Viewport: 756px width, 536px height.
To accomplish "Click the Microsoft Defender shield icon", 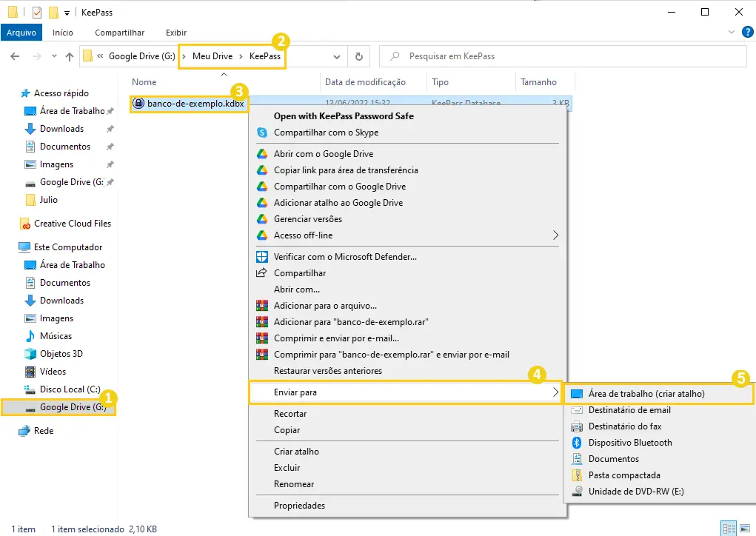I will [262, 256].
